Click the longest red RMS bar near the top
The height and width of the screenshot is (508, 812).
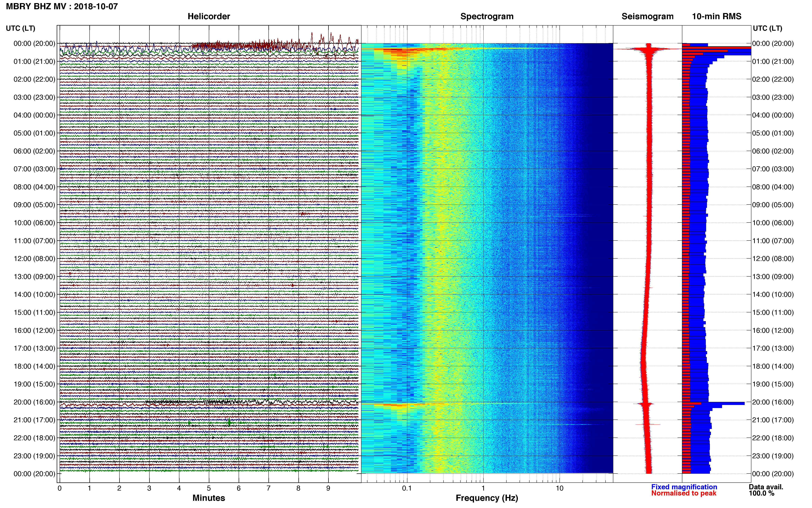716,48
